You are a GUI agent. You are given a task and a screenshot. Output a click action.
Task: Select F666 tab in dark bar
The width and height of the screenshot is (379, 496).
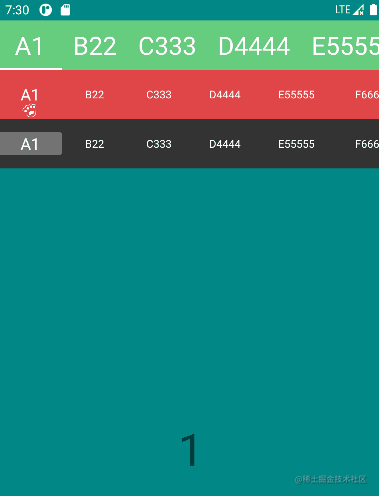(x=367, y=144)
